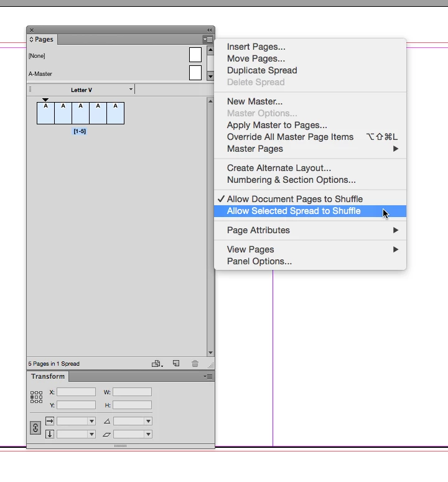Select the fifth page thumbnail in spread
This screenshot has width=448, height=482.
click(x=116, y=113)
